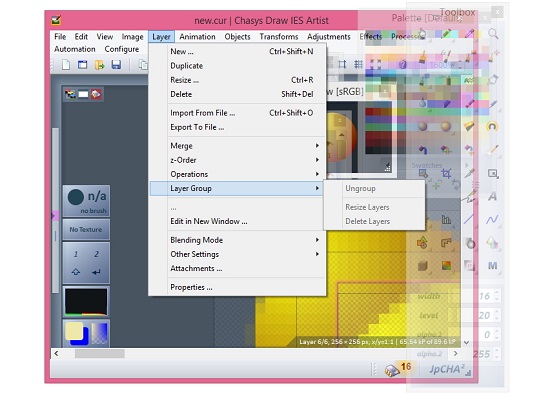Select the curve line tool

click(492, 220)
